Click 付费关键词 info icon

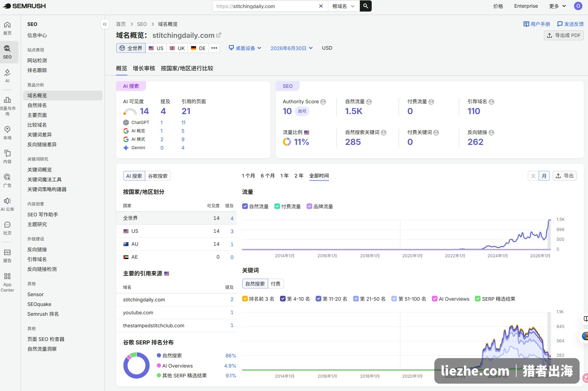[436, 133]
